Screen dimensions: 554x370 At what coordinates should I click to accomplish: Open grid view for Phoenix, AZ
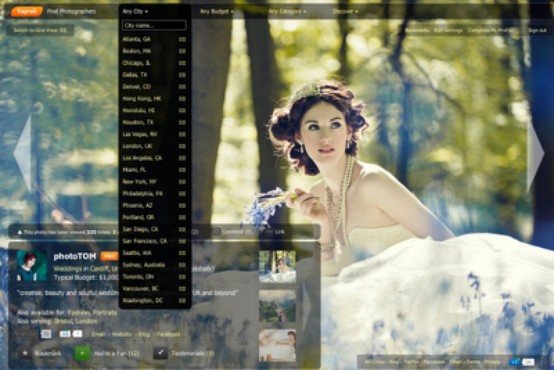click(182, 205)
